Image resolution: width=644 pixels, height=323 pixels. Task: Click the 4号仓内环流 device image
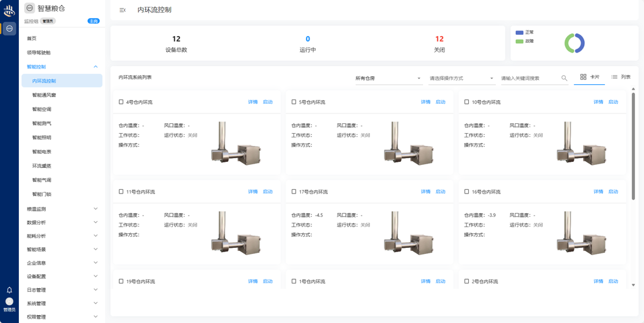click(x=236, y=144)
